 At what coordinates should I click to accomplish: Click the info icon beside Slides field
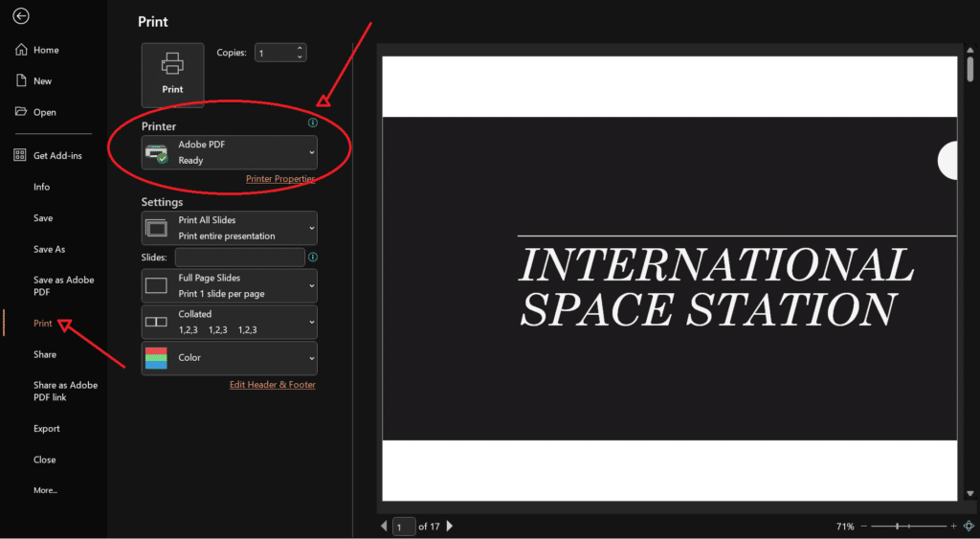coord(313,257)
